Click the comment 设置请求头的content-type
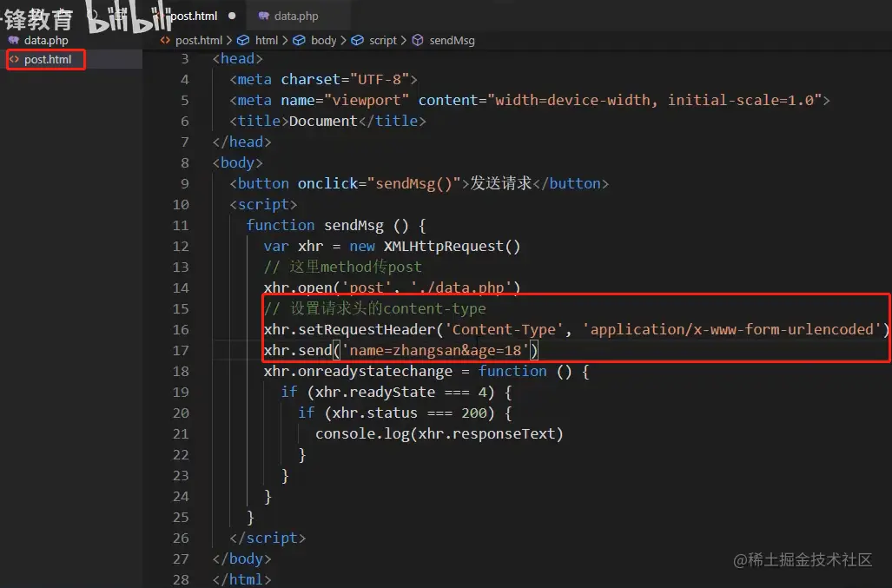Viewport: 892px width, 588px height. 375,309
